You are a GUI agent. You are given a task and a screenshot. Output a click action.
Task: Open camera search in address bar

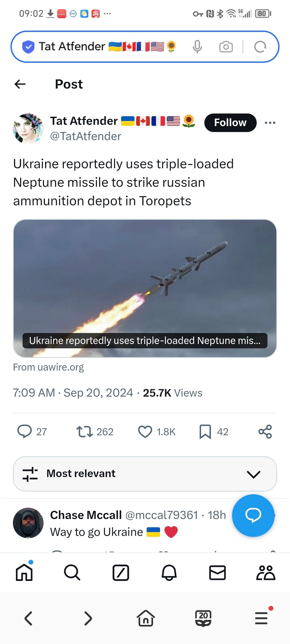pyautogui.click(x=226, y=47)
